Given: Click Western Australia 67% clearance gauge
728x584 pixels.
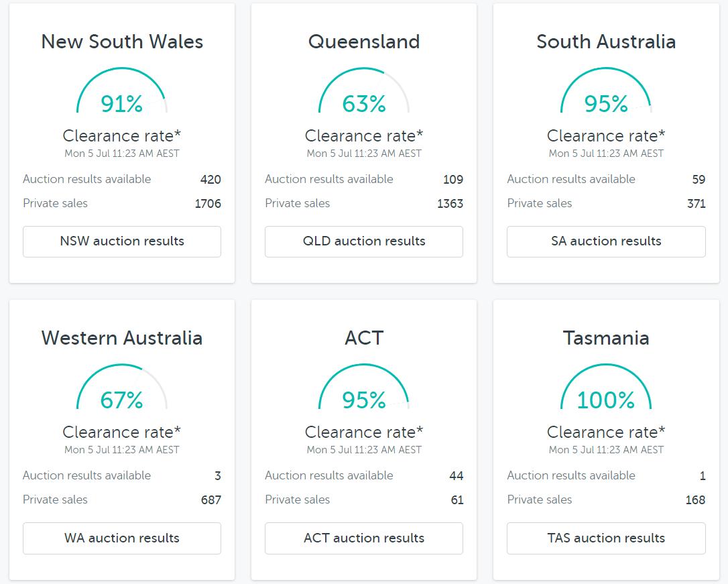Looking at the screenshot, I should pos(122,389).
